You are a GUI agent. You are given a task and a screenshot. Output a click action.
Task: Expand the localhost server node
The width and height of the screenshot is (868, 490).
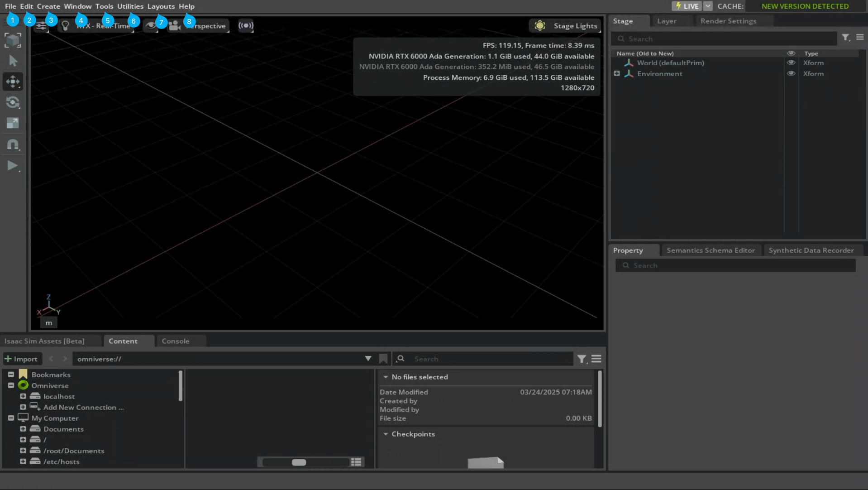23,396
